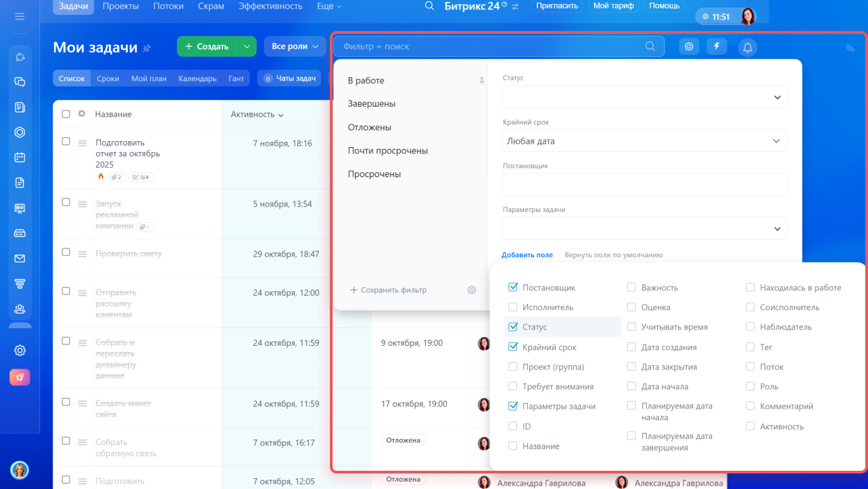This screenshot has height=489, width=868.
Task: Click Вернуть поля по умолчанию link
Action: (613, 255)
